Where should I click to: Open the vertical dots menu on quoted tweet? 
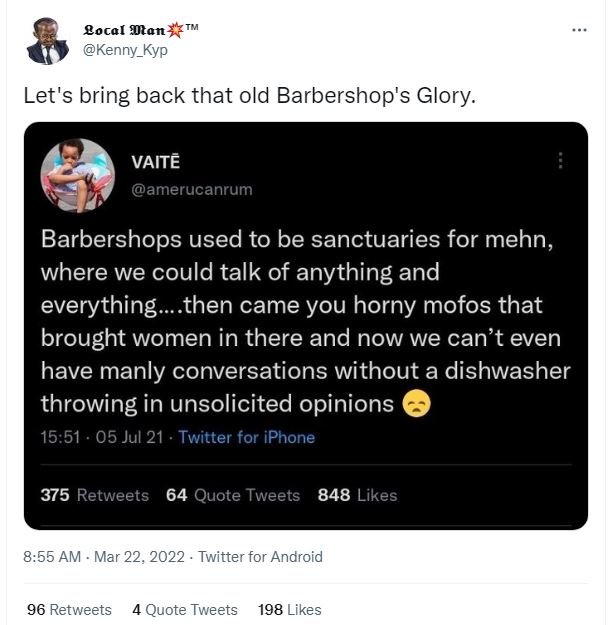pyautogui.click(x=560, y=161)
